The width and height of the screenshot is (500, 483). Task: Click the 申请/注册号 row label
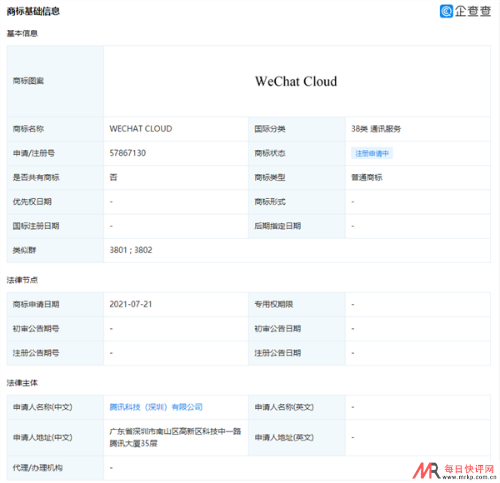[34, 153]
